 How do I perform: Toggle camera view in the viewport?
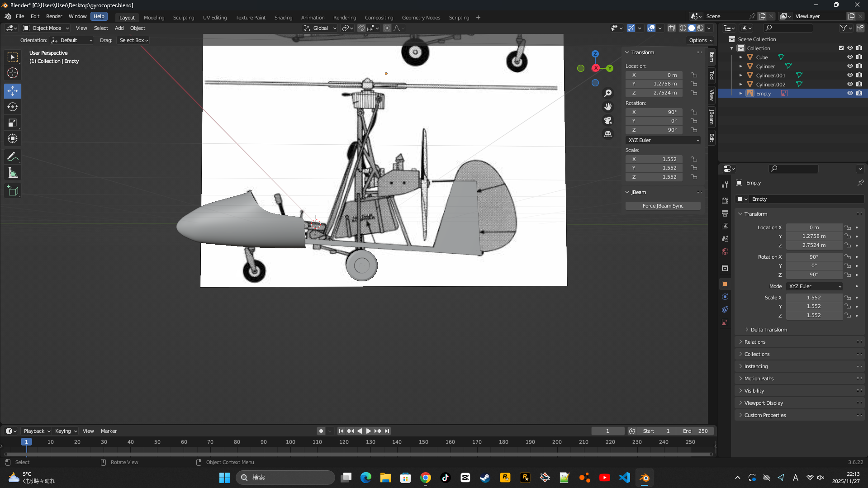(x=608, y=120)
